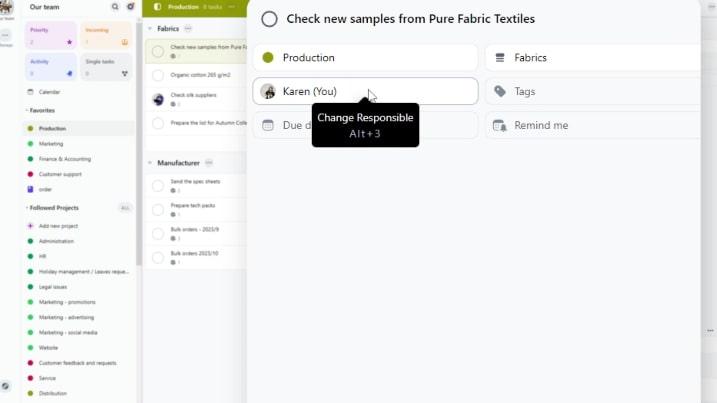Open the Activity card
Screen dimensions: 717x403
48,67
